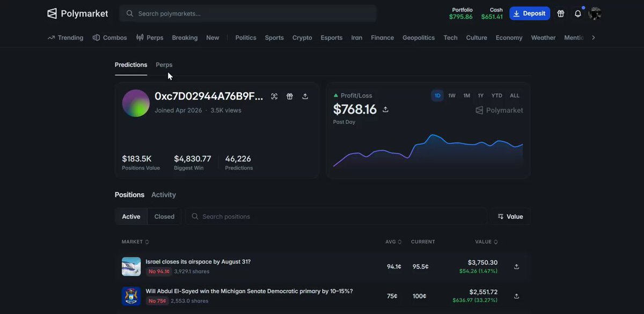This screenshot has width=644, height=314.
Task: Focus the Search positions field
Action: point(336,216)
